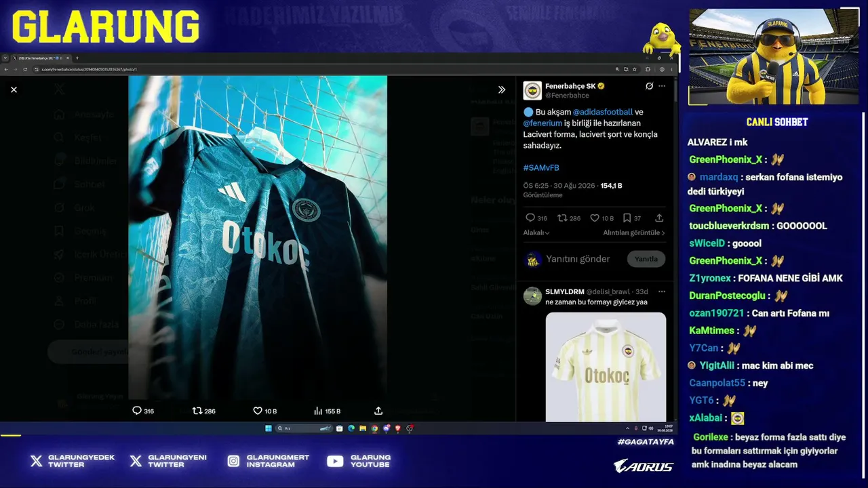Click chat username Z1yronex

click(710, 278)
